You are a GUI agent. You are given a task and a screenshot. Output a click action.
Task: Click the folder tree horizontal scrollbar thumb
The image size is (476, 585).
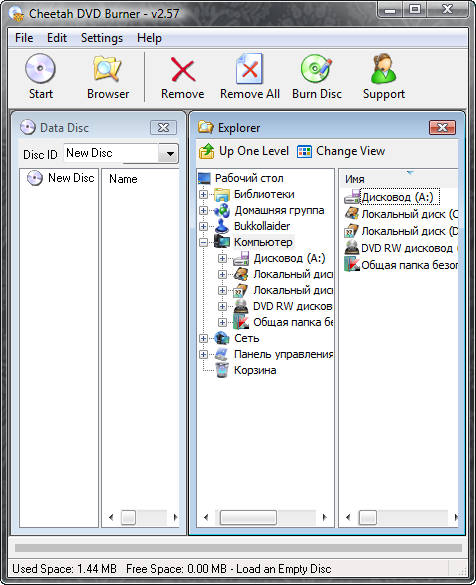click(248, 517)
